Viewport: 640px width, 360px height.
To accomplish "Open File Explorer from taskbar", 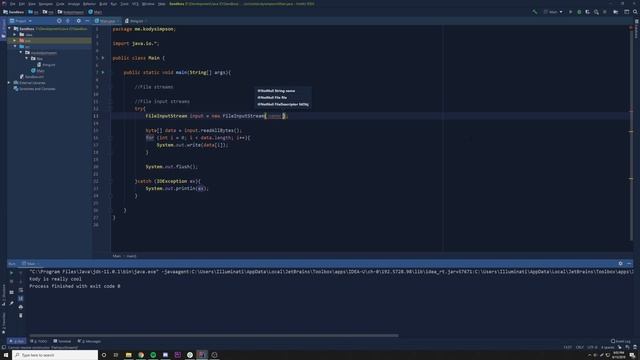I will 129,355.
